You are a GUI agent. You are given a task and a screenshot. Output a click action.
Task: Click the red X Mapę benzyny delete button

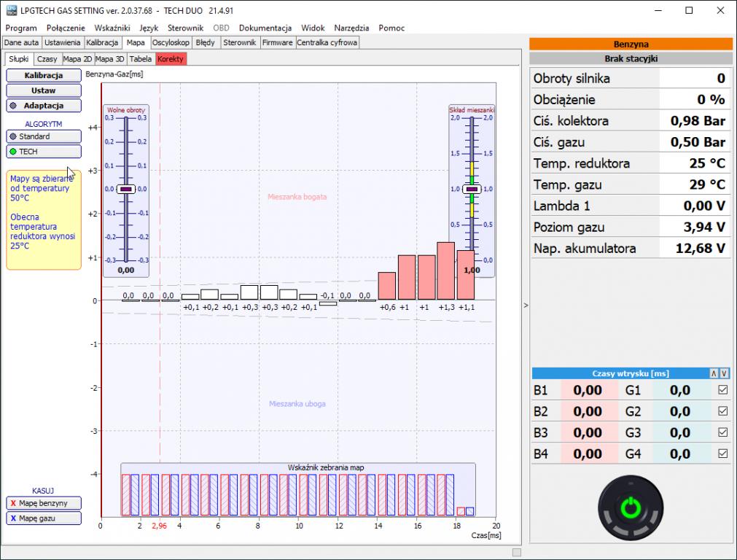pyautogui.click(x=44, y=503)
